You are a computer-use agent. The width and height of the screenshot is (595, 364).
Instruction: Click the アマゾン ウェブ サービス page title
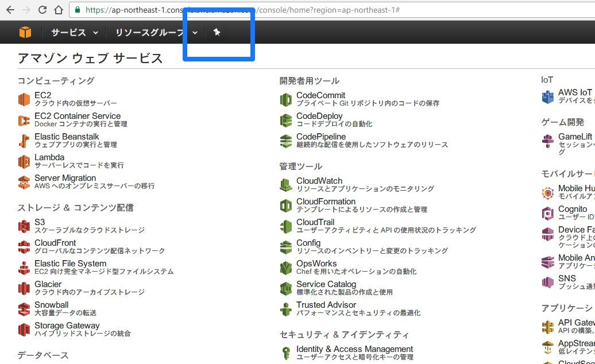[x=90, y=58]
